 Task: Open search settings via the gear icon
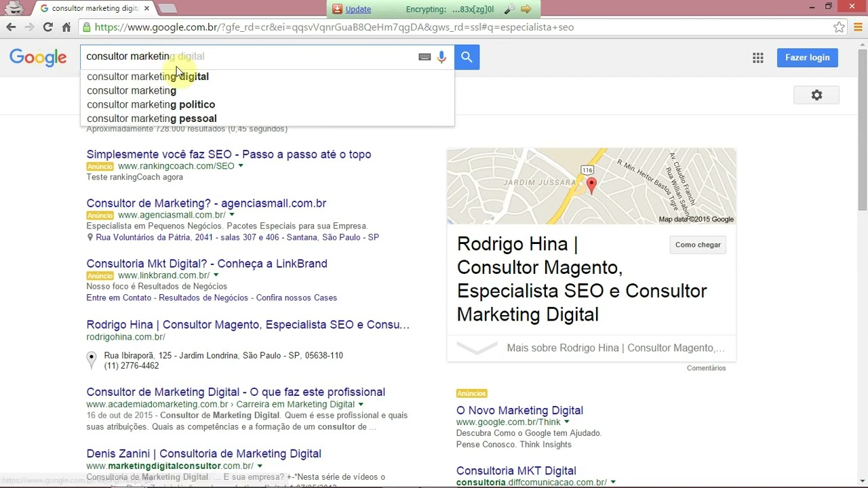pos(816,95)
